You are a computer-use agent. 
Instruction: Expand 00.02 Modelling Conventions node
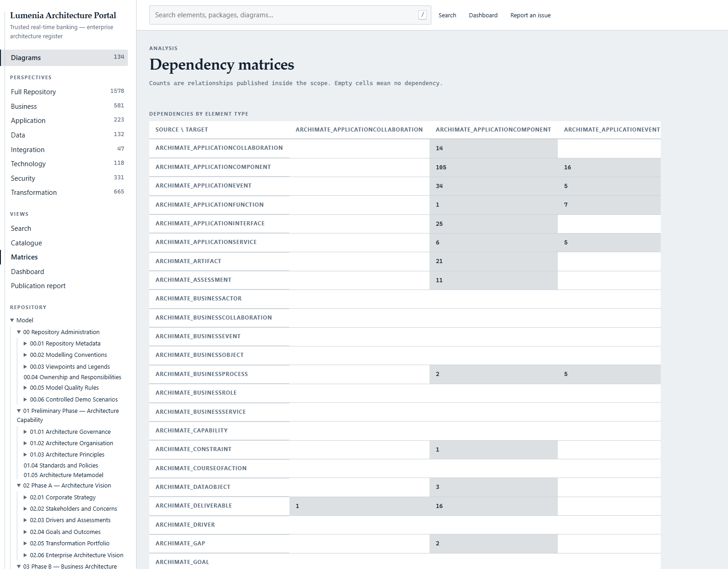click(x=25, y=355)
